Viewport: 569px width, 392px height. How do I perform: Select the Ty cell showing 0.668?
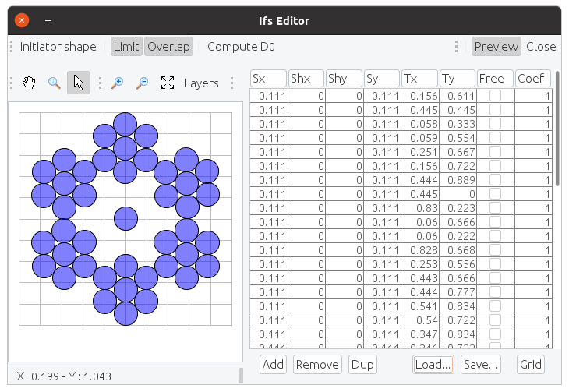click(458, 250)
